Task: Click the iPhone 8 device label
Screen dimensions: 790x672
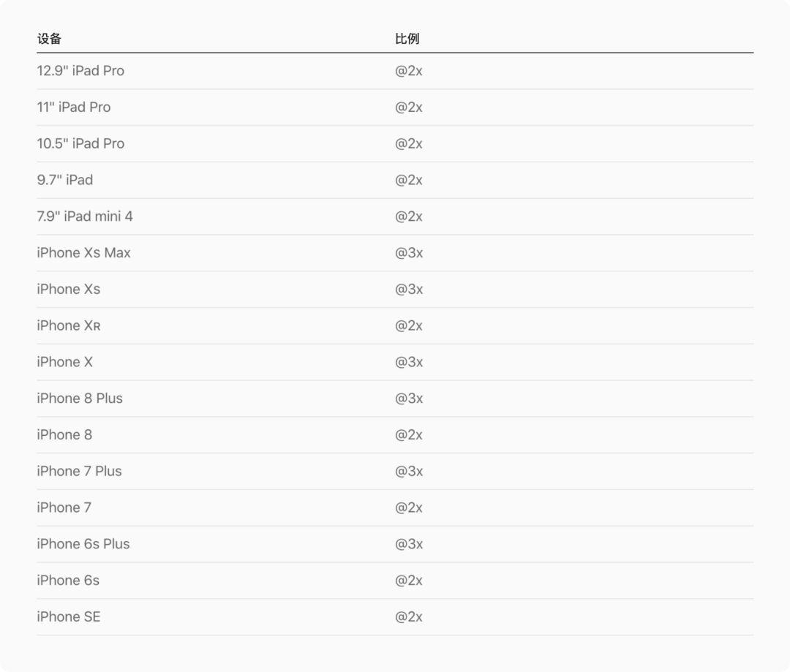Action: (x=64, y=435)
